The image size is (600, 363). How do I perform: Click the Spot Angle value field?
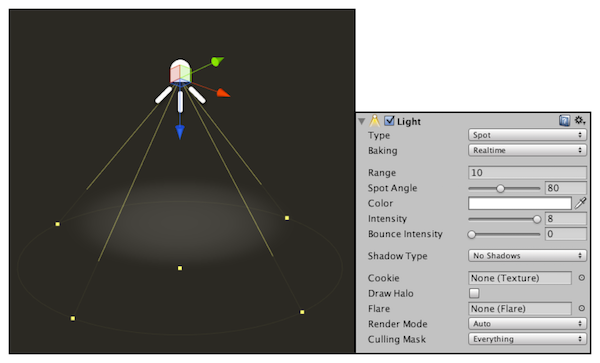[x=566, y=188]
